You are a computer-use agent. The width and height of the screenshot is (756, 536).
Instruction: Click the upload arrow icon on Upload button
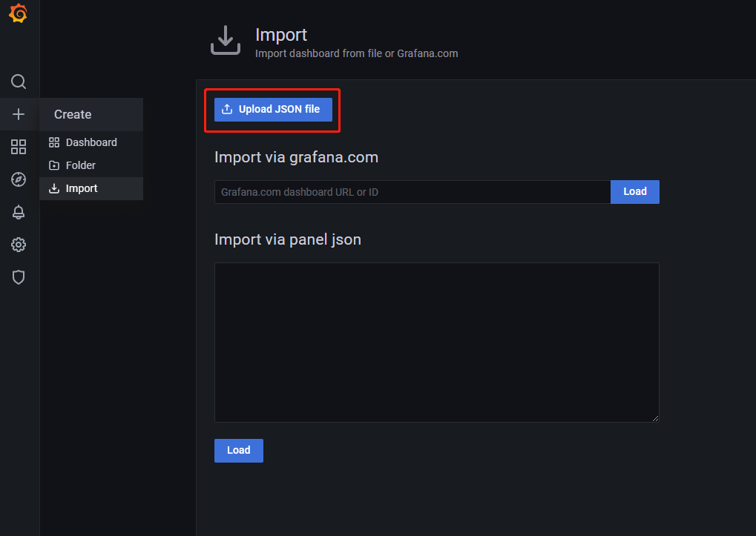[227, 109]
